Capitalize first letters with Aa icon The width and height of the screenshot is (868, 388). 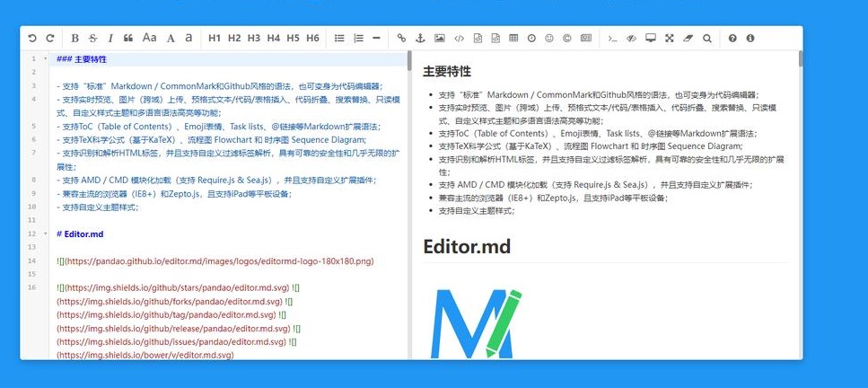150,38
